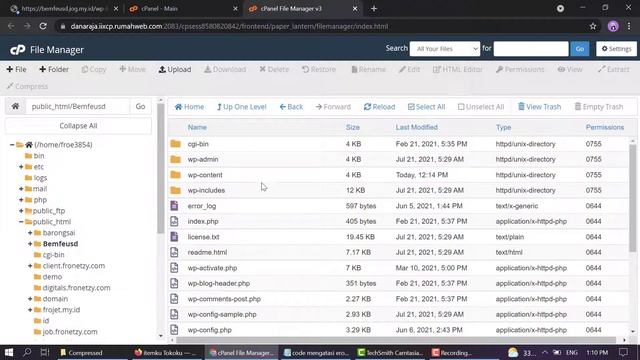The width and height of the screenshot is (640, 360).
Task: Select the error_log file icon
Action: tap(174, 206)
